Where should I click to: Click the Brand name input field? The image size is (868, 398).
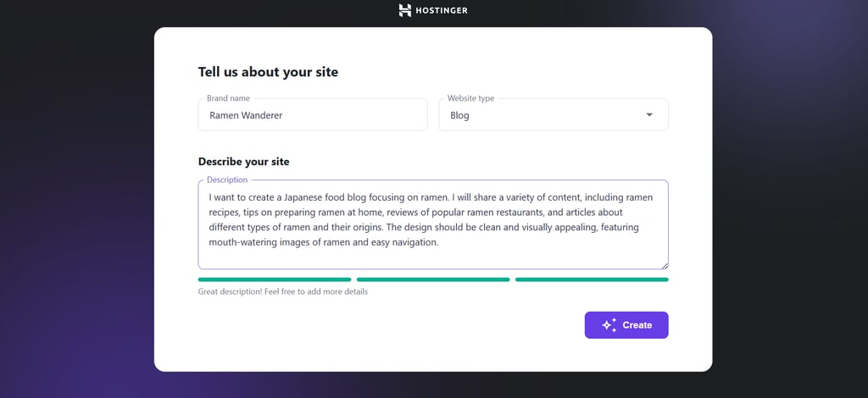tap(313, 115)
